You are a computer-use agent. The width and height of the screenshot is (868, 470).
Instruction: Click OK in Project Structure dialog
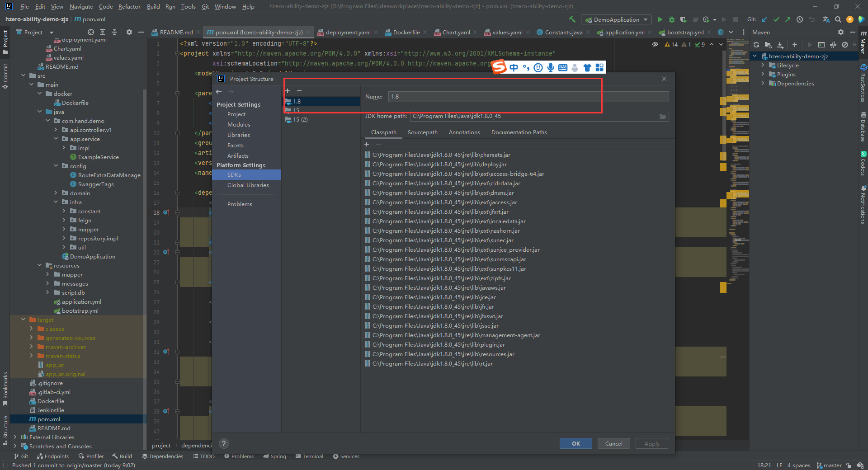click(x=576, y=444)
